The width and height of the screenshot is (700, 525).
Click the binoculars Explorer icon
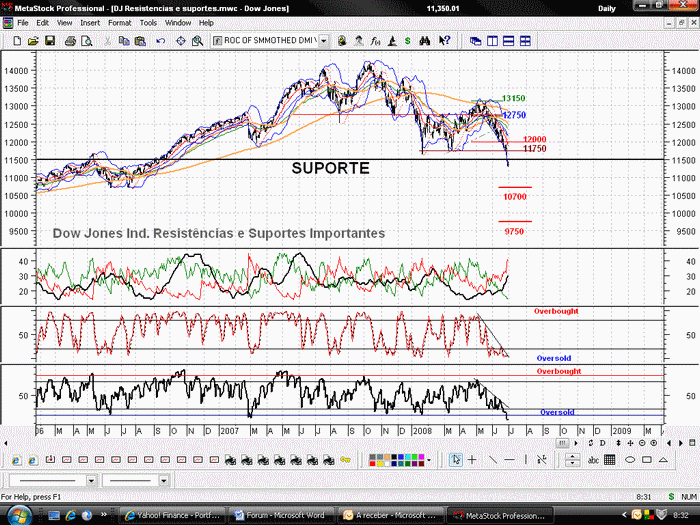425,41
